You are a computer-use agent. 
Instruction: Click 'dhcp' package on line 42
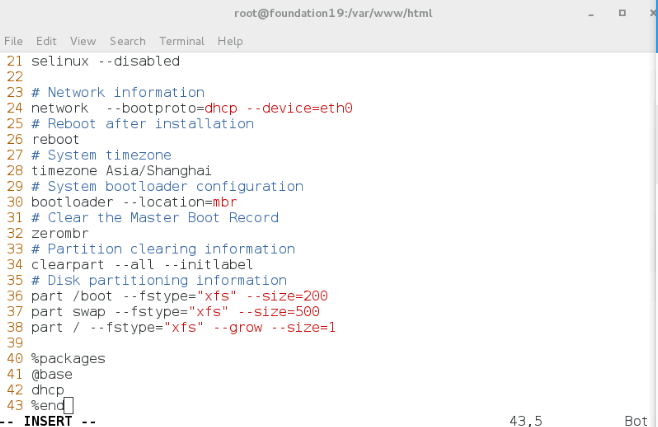pyautogui.click(x=47, y=390)
